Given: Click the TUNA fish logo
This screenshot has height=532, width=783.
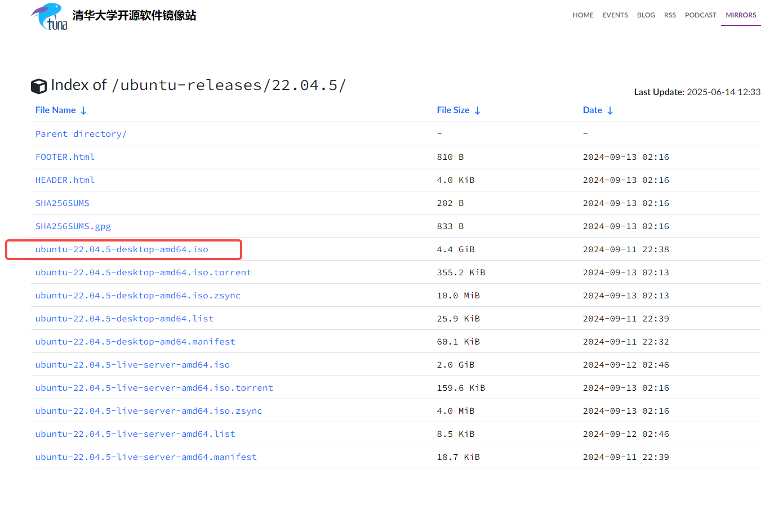Looking at the screenshot, I should 49,16.
